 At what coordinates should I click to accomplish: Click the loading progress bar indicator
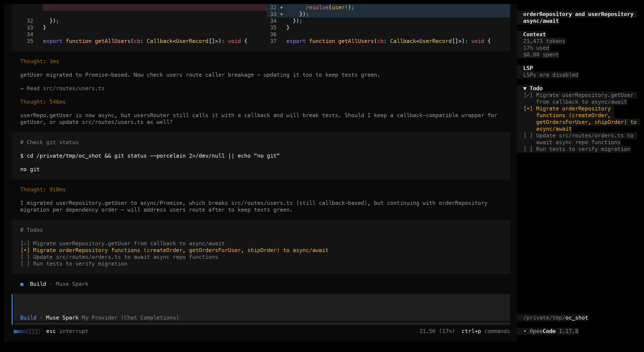click(x=27, y=331)
